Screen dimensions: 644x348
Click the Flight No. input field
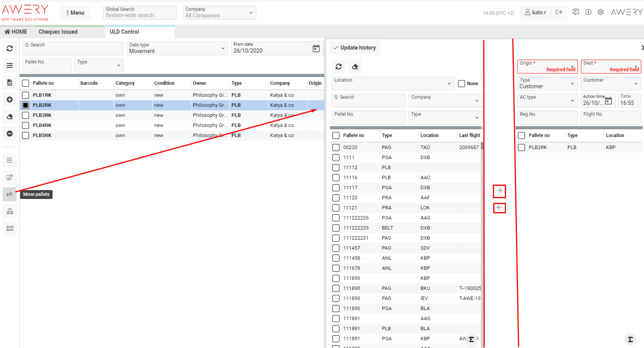click(611, 117)
